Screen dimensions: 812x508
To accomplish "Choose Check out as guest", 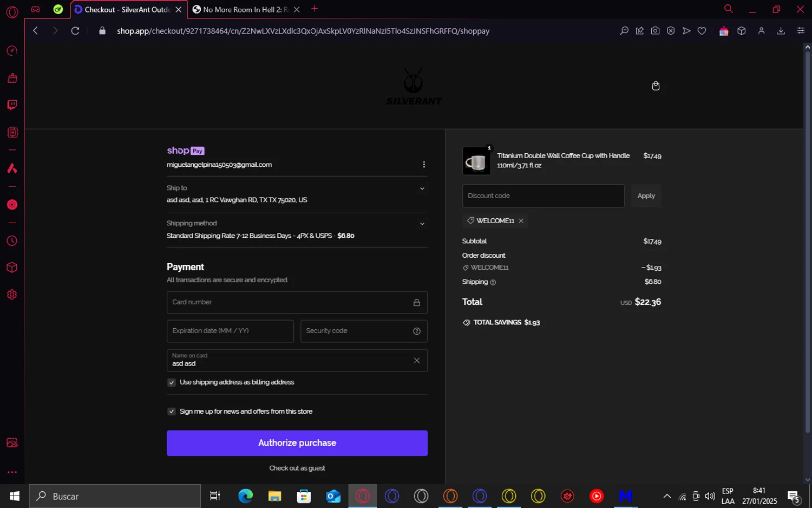I will tap(297, 468).
